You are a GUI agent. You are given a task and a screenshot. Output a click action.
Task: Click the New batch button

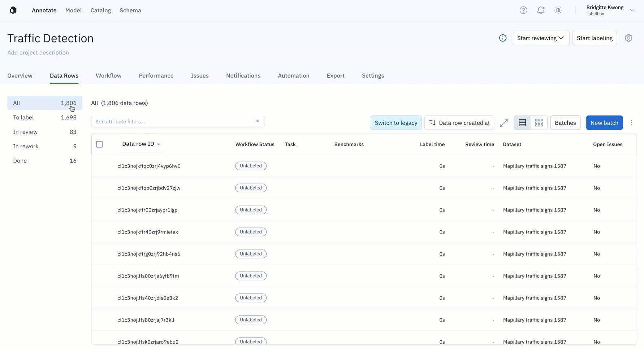(604, 123)
